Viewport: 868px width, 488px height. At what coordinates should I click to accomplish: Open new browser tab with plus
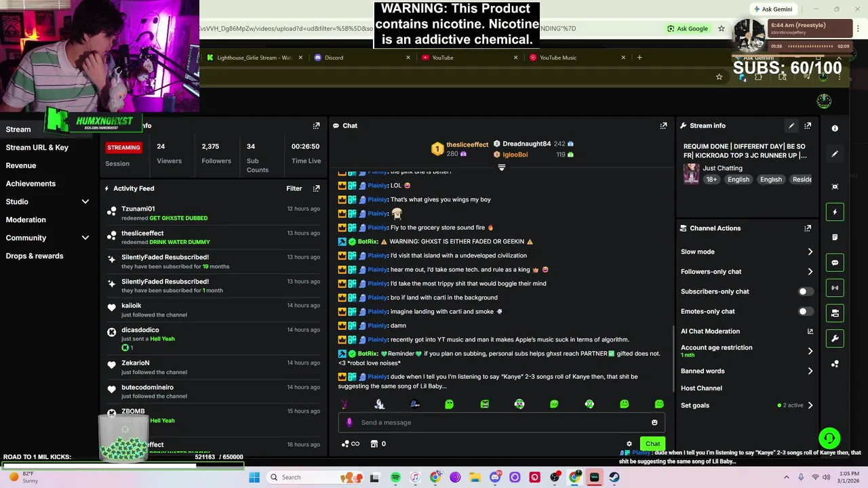click(639, 58)
